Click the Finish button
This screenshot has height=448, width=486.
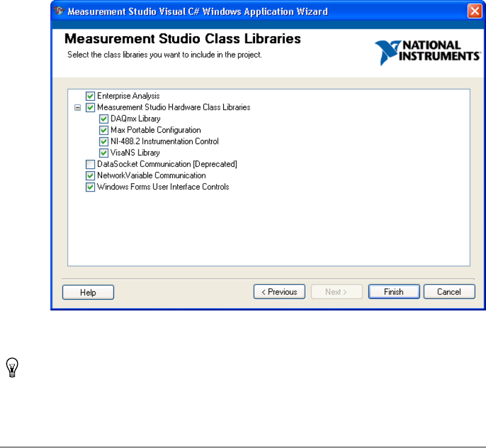pyautogui.click(x=394, y=292)
